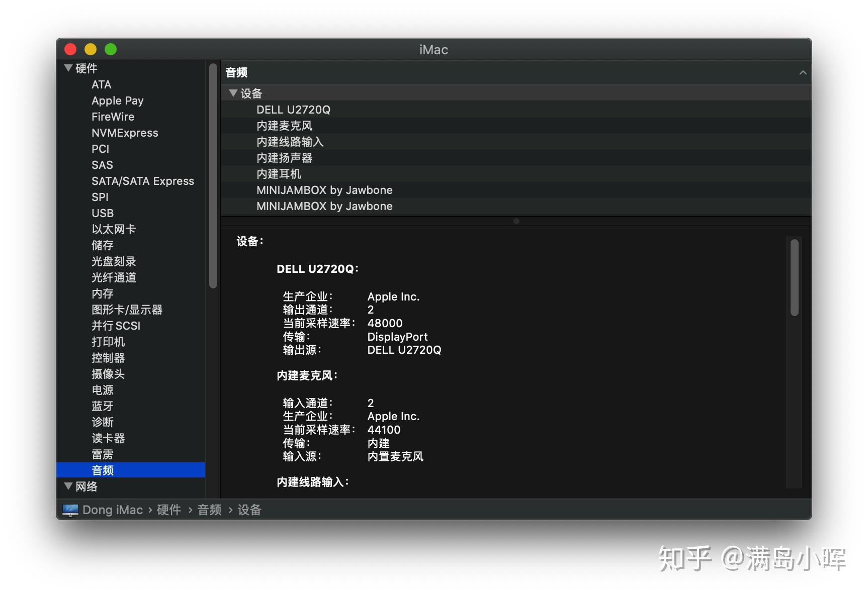Select 内建麦克风 device row
The height and width of the screenshot is (594, 868).
pyautogui.click(x=516, y=126)
